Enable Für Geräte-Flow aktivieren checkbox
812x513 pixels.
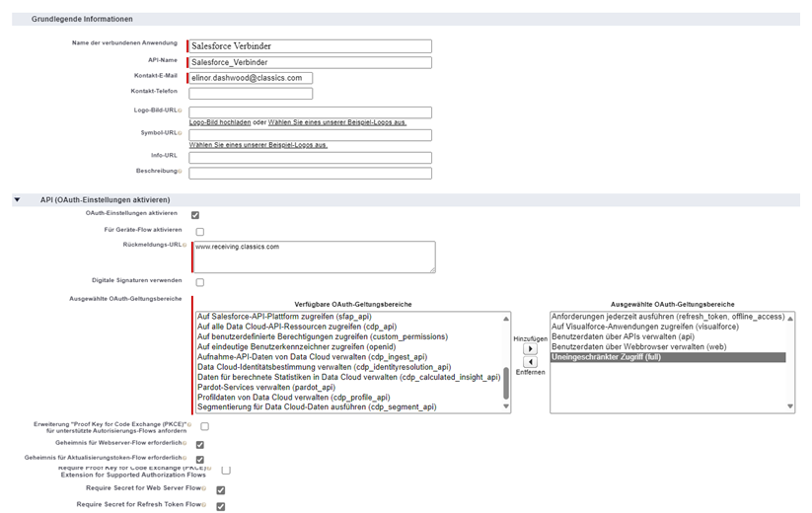(200, 232)
